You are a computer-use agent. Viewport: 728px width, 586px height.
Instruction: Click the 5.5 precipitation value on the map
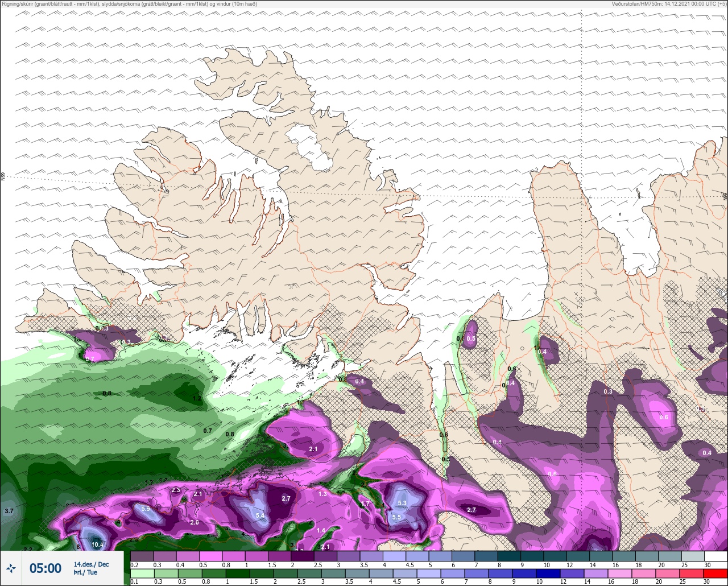click(x=396, y=517)
